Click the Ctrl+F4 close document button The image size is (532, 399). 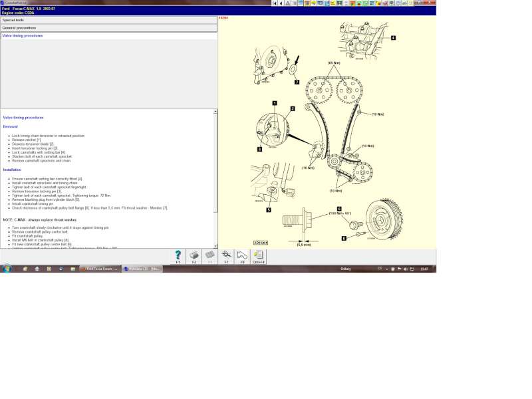coord(259,255)
